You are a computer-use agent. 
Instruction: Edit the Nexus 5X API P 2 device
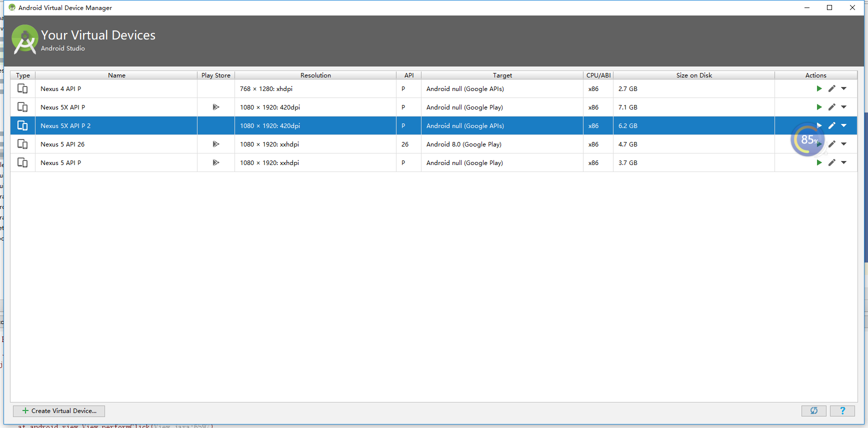[831, 125]
